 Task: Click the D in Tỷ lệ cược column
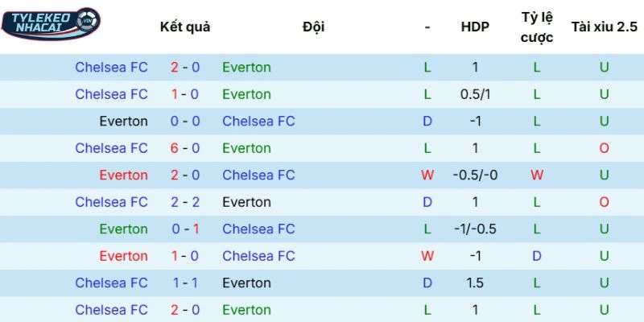[537, 256]
